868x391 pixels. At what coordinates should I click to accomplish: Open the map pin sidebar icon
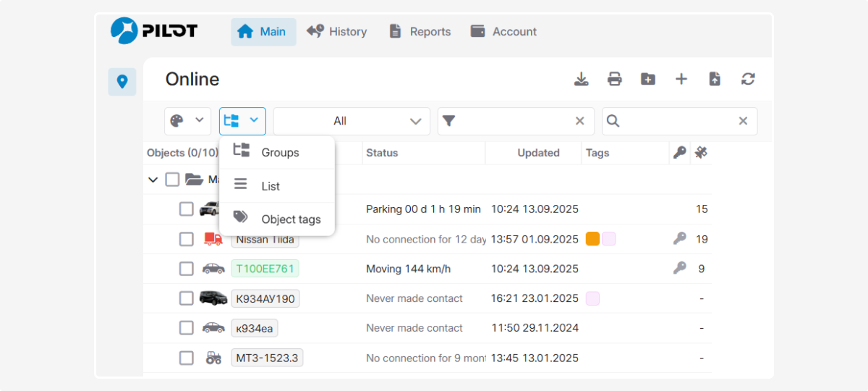pos(122,82)
